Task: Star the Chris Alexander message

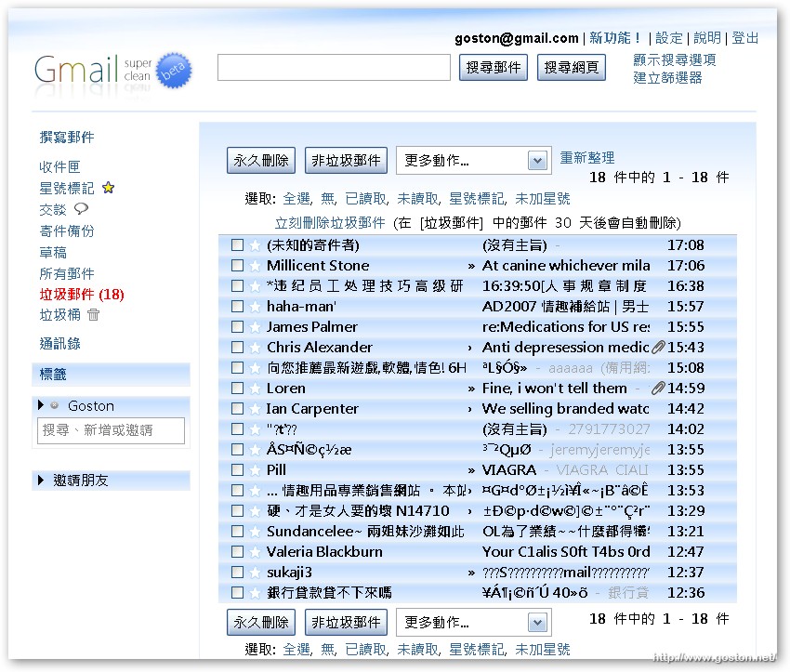Action: [x=255, y=348]
